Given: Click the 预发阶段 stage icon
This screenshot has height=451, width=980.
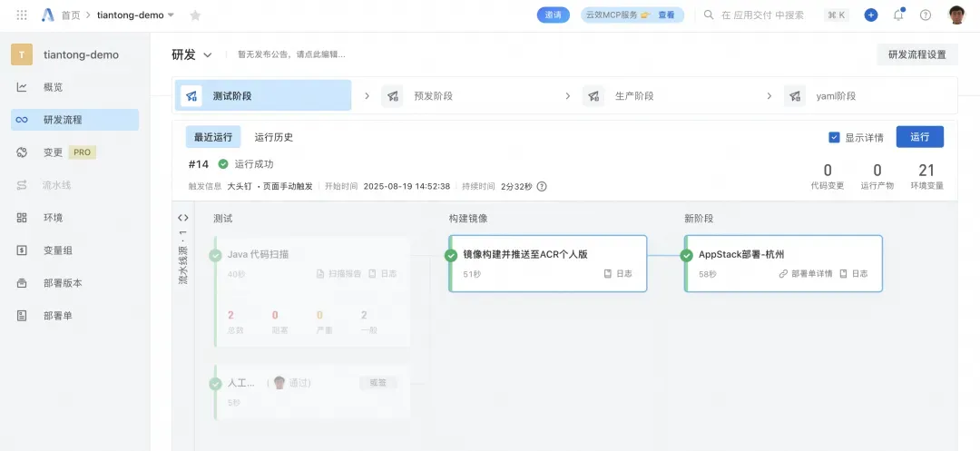Looking at the screenshot, I should [393, 96].
